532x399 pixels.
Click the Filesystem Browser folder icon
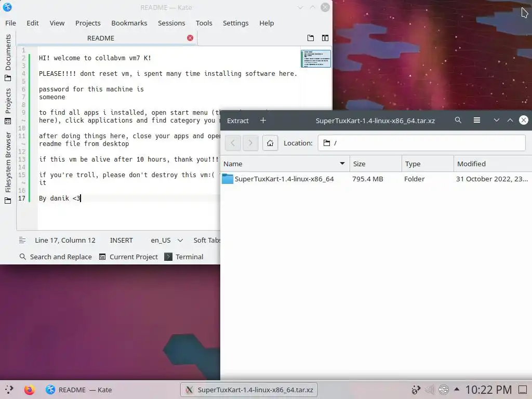pos(8,201)
